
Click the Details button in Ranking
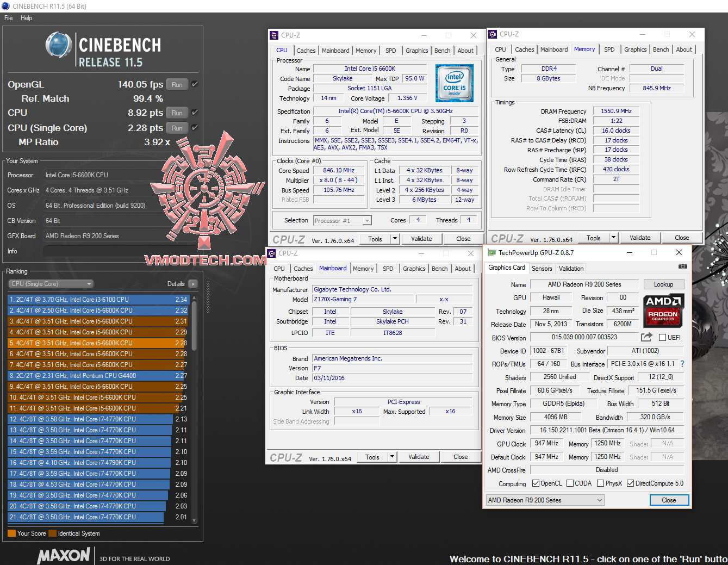(176, 284)
